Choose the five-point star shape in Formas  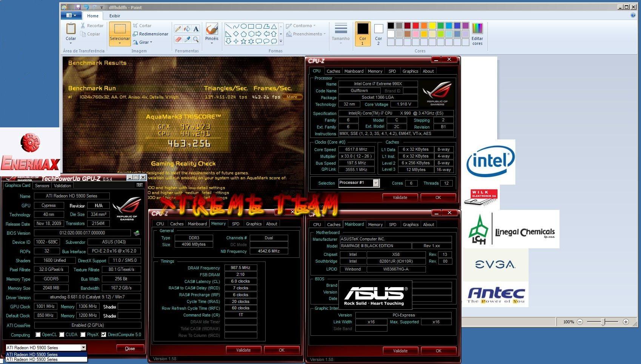pyautogui.click(x=244, y=41)
